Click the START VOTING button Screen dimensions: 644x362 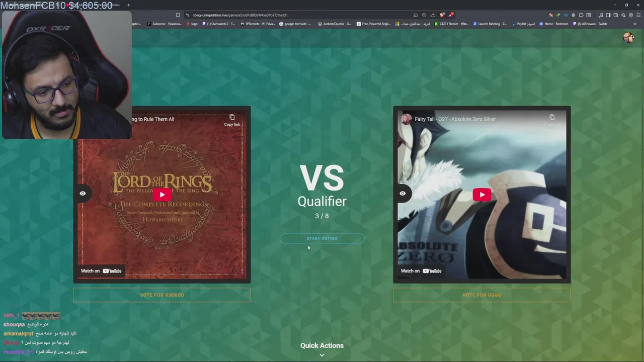(322, 238)
